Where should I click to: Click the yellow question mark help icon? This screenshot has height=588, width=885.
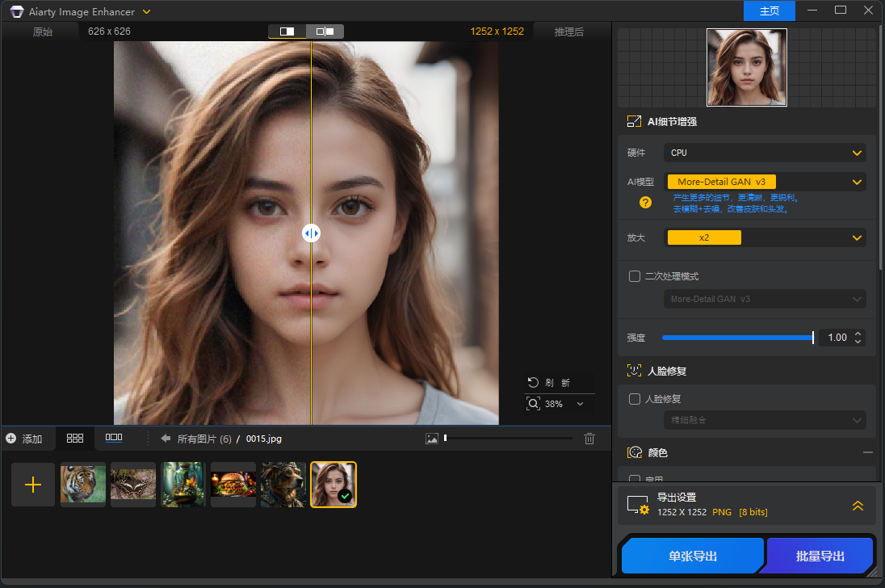click(x=645, y=203)
